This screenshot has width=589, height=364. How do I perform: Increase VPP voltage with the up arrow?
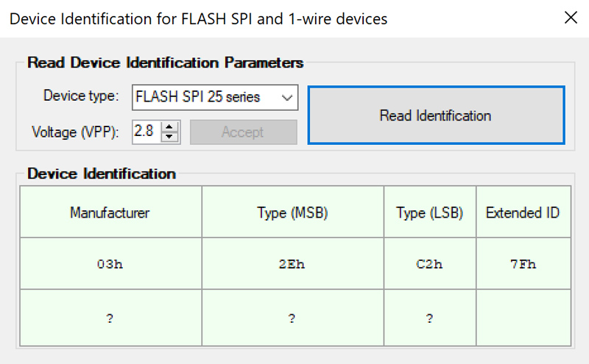coord(171,127)
